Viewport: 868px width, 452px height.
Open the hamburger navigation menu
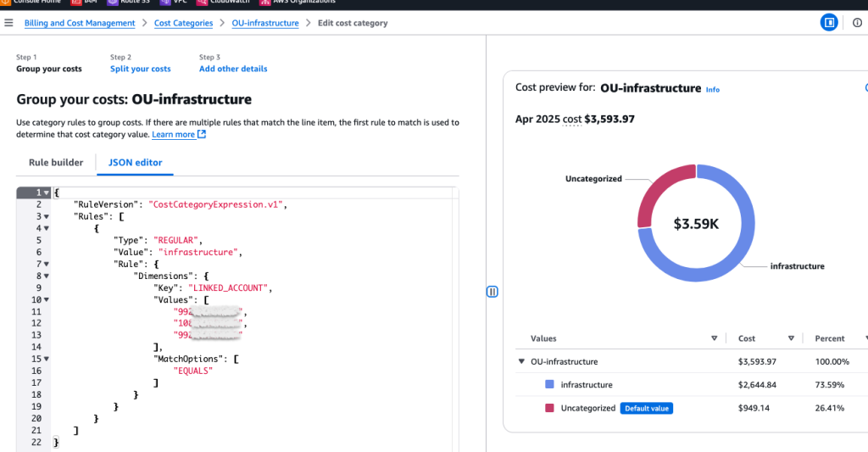pyautogui.click(x=8, y=23)
